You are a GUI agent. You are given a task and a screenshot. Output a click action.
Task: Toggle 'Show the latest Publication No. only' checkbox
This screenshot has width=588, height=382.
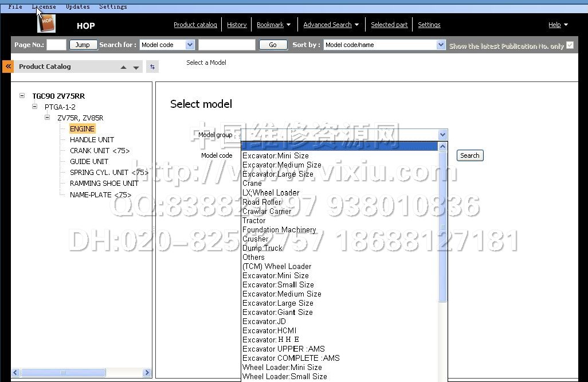point(570,45)
